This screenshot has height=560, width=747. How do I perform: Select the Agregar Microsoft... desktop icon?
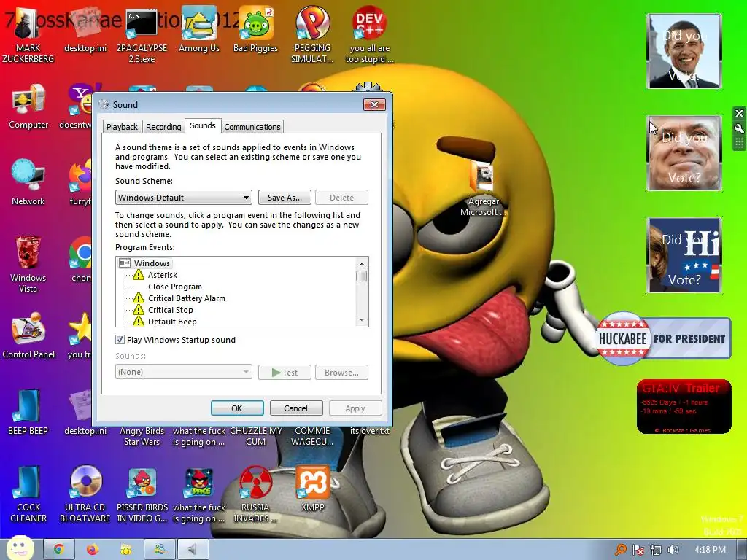pyautogui.click(x=483, y=189)
